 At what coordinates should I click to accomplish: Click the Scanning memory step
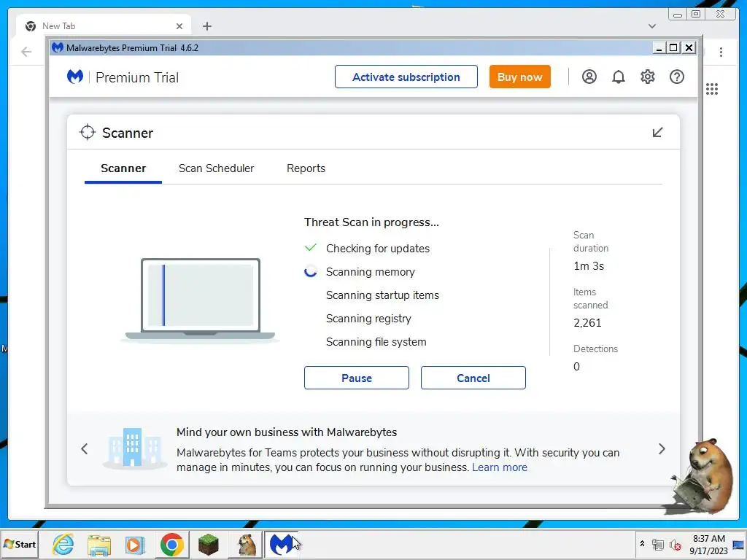pos(370,271)
